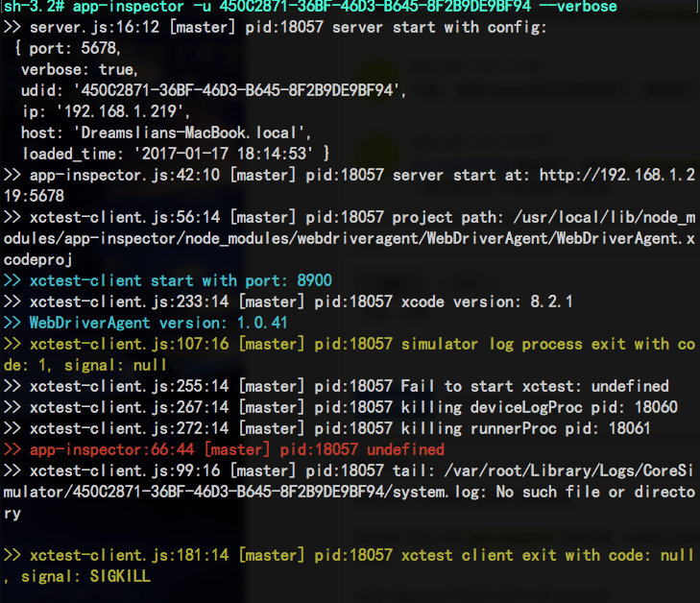
Task: Click 'xctest client exit with code: null' line
Action: [350, 555]
